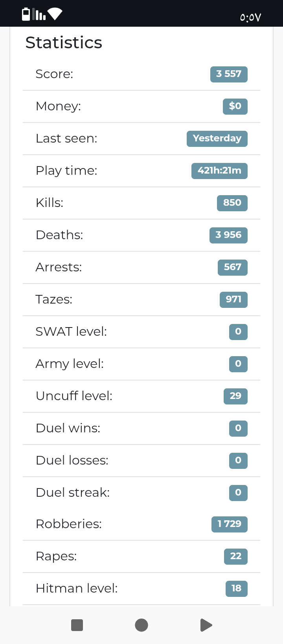Tap the square recent apps button
The width and height of the screenshot is (283, 644).
(77, 625)
